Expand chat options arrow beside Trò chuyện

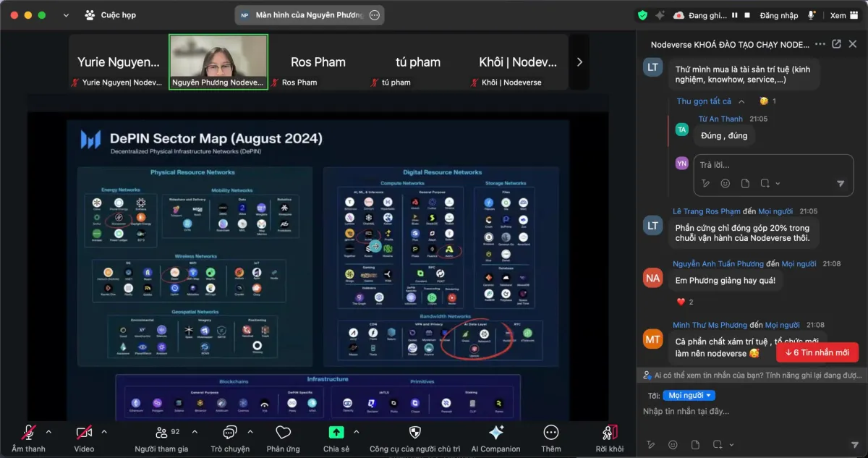(x=250, y=432)
